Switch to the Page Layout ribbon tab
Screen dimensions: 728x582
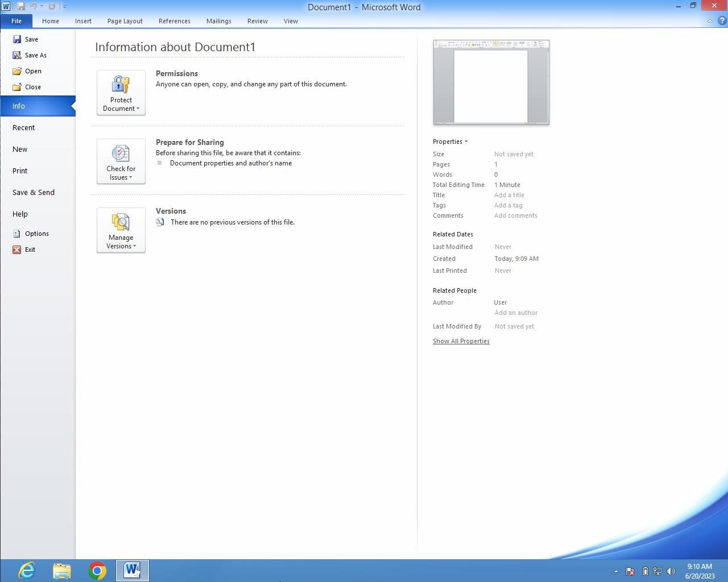(x=125, y=21)
